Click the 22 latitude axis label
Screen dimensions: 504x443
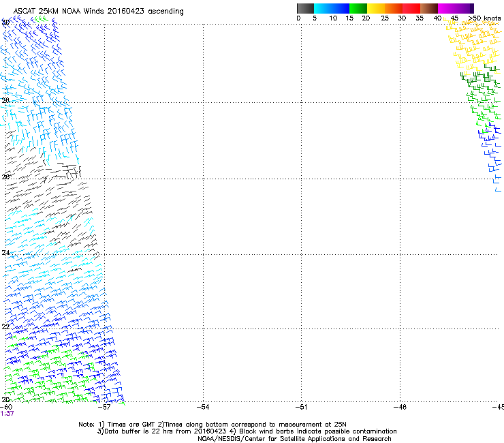(x=5, y=327)
